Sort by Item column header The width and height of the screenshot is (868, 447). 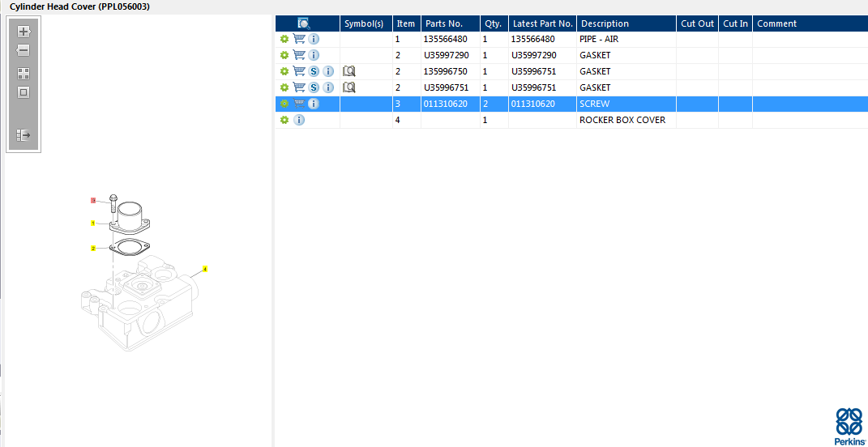407,23
